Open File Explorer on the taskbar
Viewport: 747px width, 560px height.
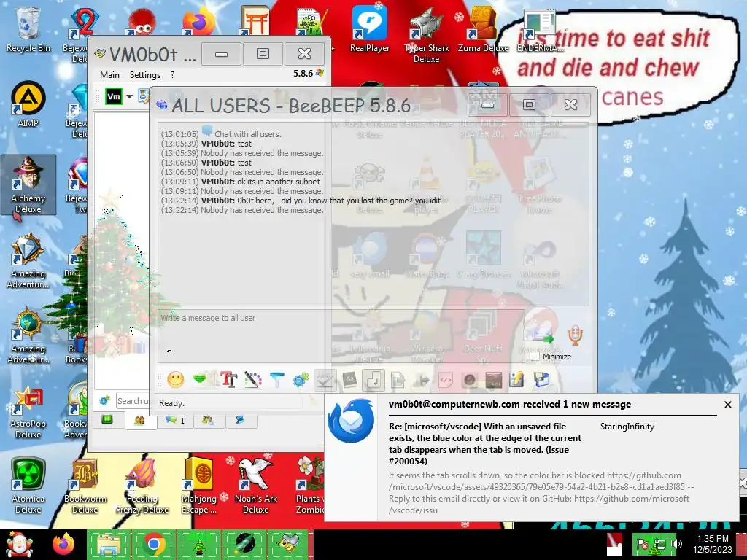click(x=109, y=544)
